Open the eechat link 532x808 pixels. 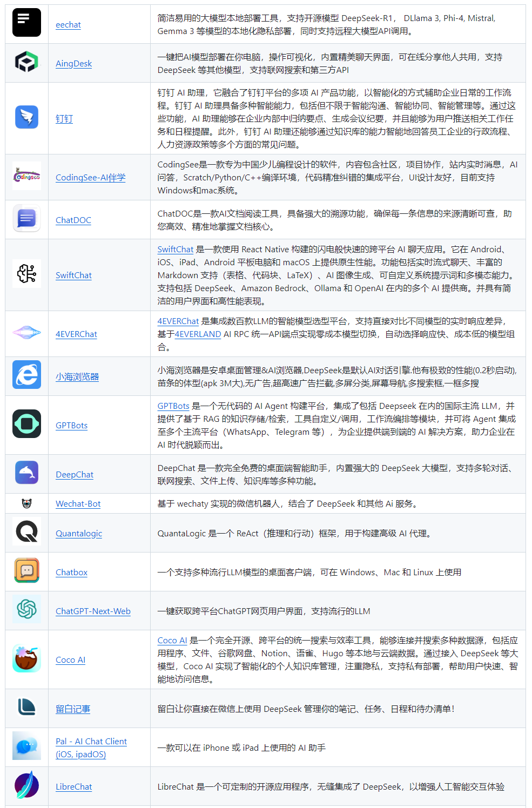pos(68,25)
